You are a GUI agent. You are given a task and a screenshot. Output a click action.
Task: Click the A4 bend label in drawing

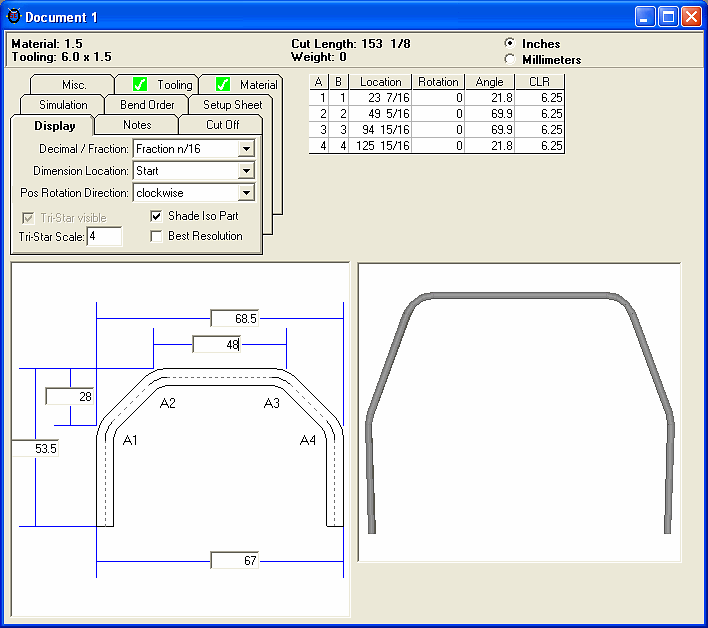[x=308, y=440]
